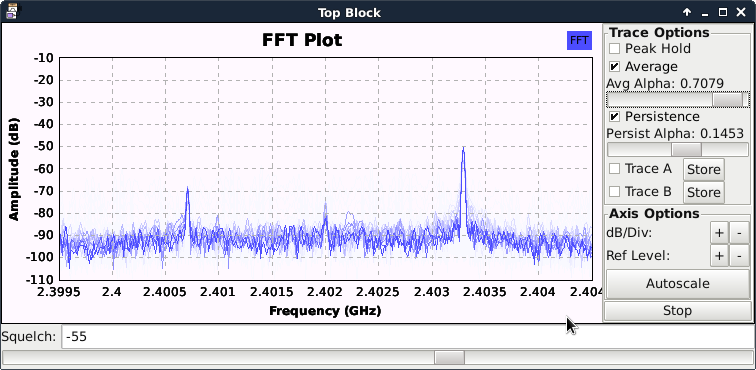Click the FFT Plot title text
This screenshot has width=756, height=370.
[302, 40]
